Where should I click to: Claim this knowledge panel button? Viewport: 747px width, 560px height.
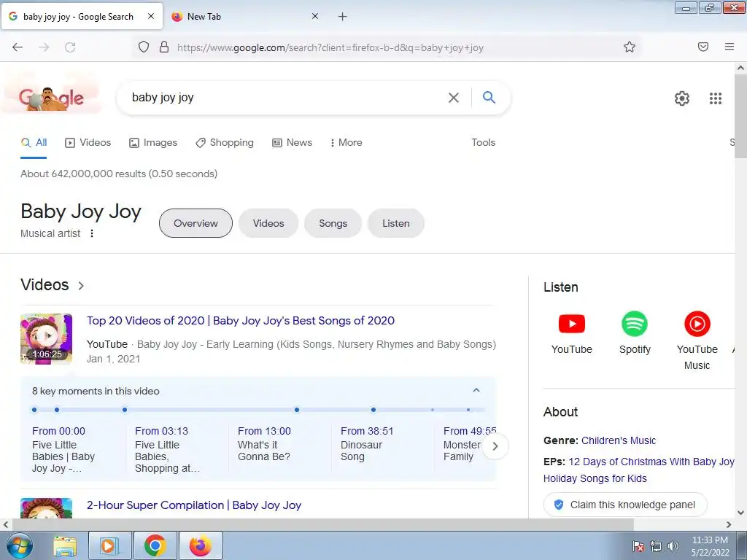coord(625,505)
